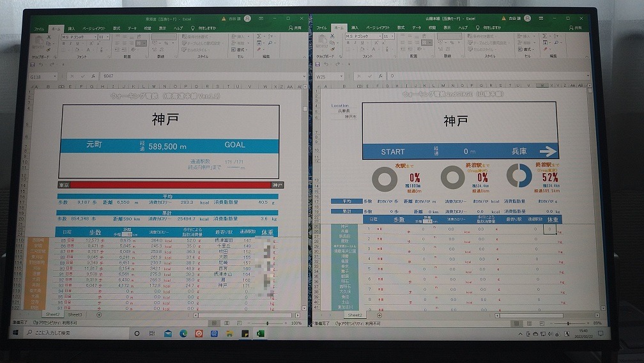This screenshot has width=644, height=363.
Task: Click the accessibility status in left window status bar
Action: 55,323
